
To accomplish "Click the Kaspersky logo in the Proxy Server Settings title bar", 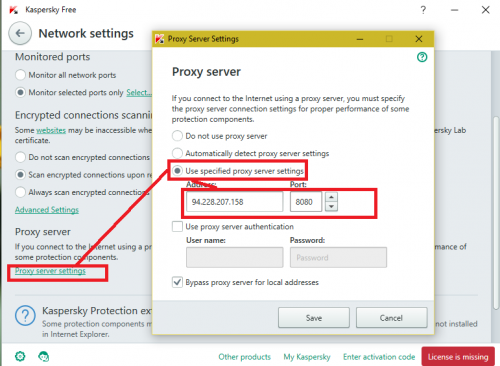I will [159, 39].
